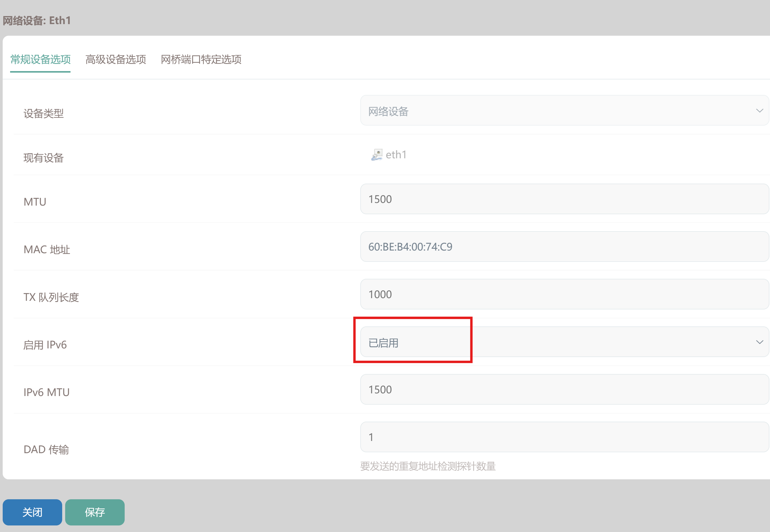Screen dimensions: 770x532
Task: Open the 网桥端口特定选项 tab
Action: (x=201, y=59)
